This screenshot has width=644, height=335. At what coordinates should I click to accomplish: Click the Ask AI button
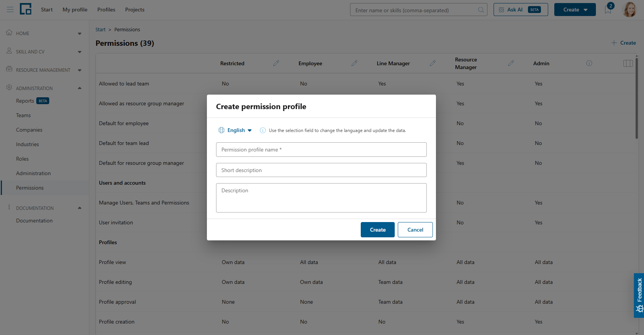click(521, 10)
